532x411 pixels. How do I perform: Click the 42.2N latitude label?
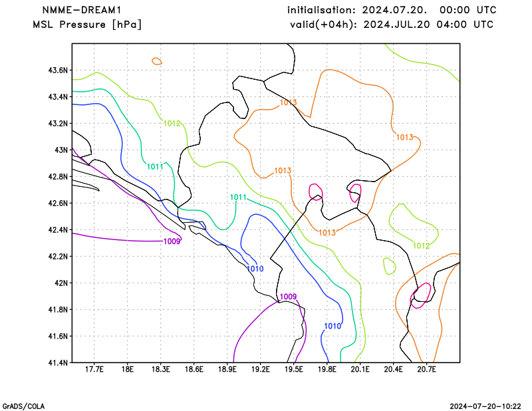59,256
